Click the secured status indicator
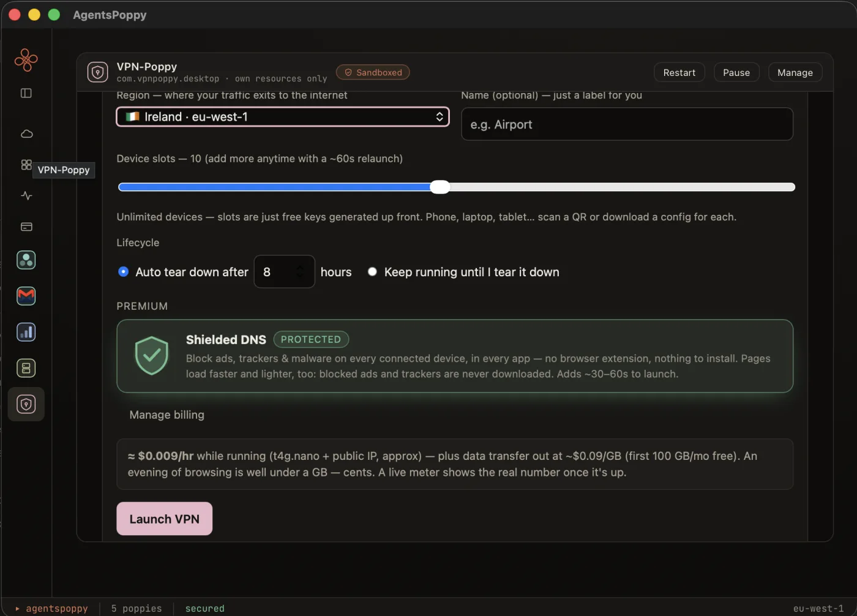The height and width of the screenshot is (616, 857). pos(205,608)
